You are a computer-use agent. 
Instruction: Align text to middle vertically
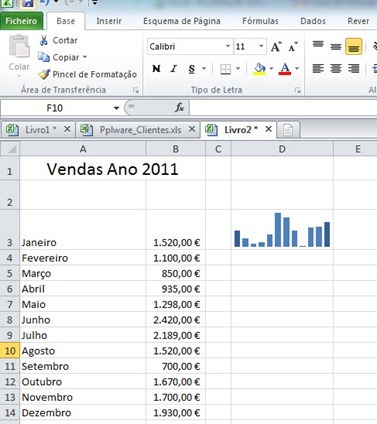(x=336, y=47)
